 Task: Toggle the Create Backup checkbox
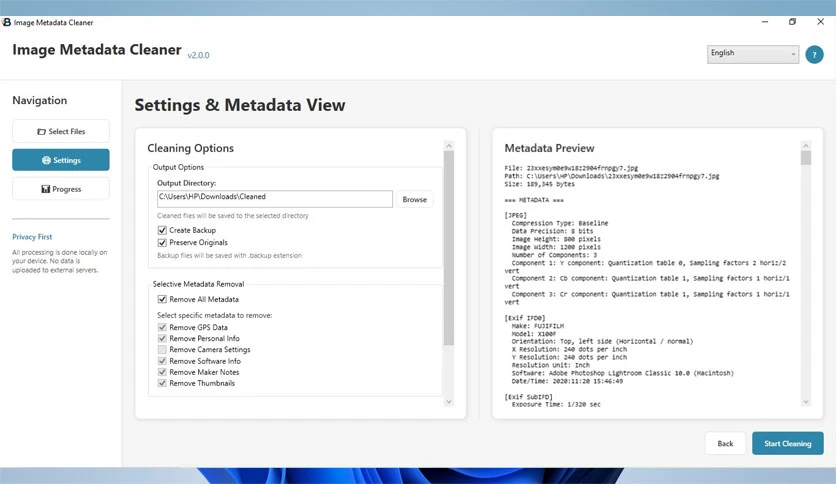point(162,230)
